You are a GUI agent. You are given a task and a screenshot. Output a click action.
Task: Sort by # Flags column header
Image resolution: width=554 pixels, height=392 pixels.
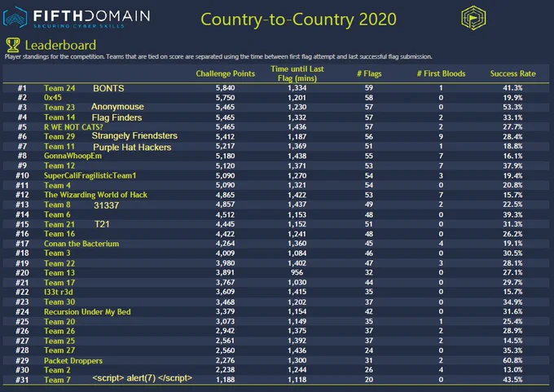pyautogui.click(x=369, y=73)
